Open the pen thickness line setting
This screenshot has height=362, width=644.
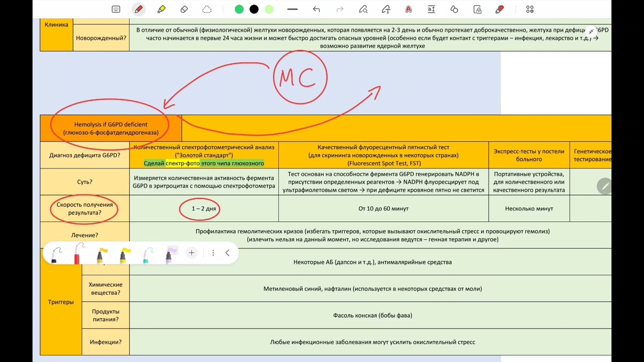click(x=292, y=9)
